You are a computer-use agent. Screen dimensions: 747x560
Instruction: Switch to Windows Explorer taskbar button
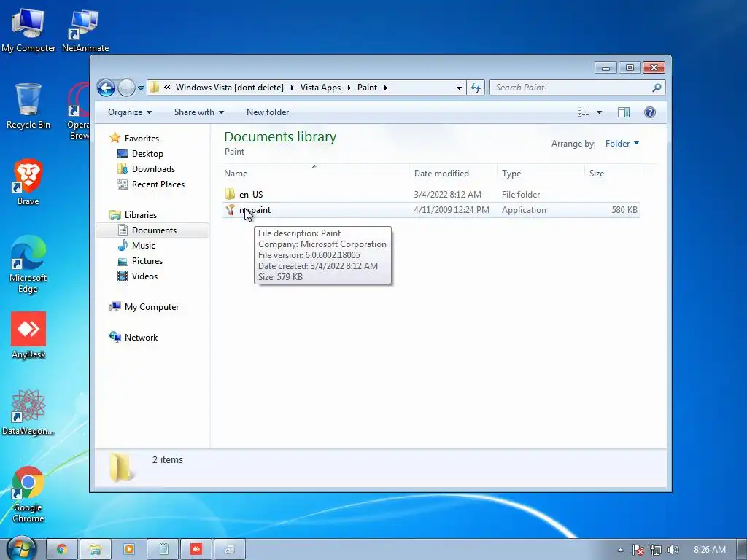96,549
